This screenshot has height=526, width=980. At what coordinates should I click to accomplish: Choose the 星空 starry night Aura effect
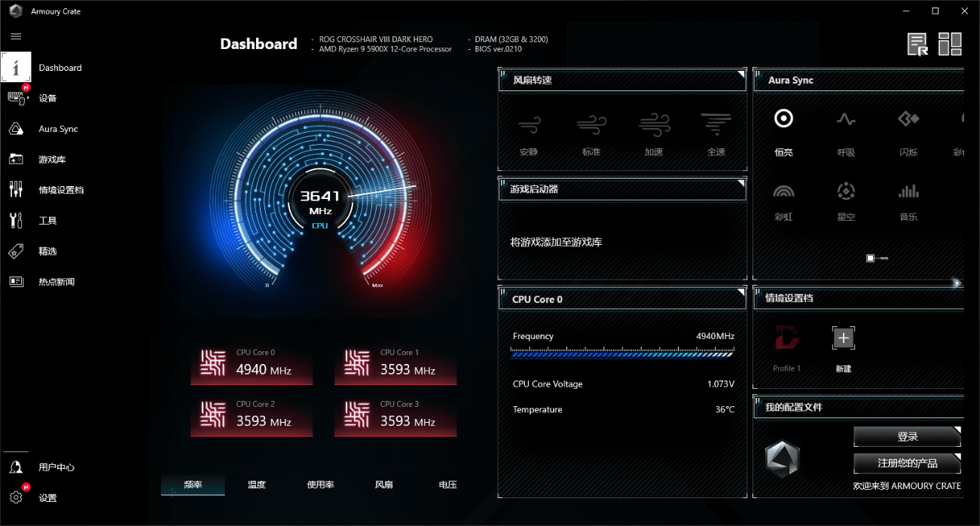846,192
